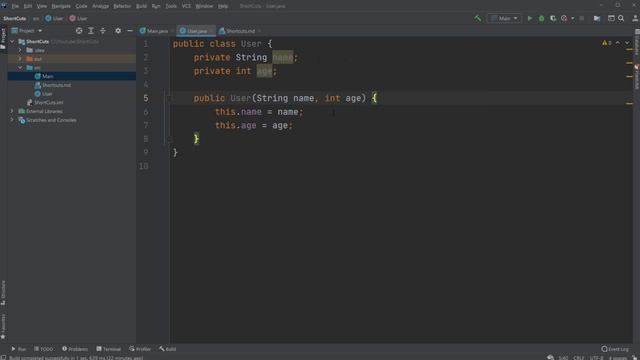Toggle the Favorites side tool window
Viewport: 640px width, 360px height.
pos(3,327)
